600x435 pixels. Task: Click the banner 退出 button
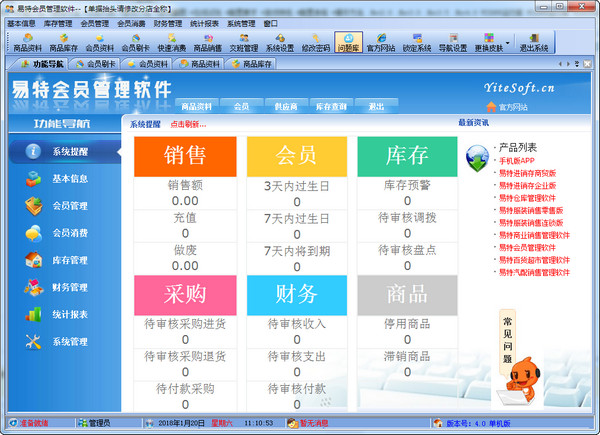[x=376, y=106]
